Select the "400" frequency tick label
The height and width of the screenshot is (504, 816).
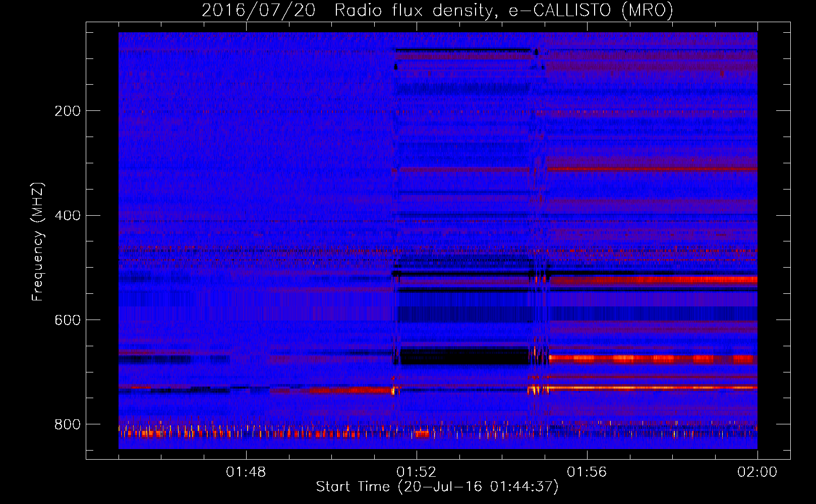click(68, 216)
